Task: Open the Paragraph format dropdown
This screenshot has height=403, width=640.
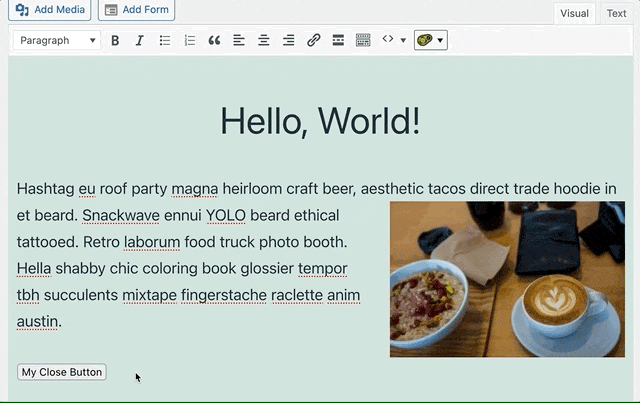Action: click(57, 40)
